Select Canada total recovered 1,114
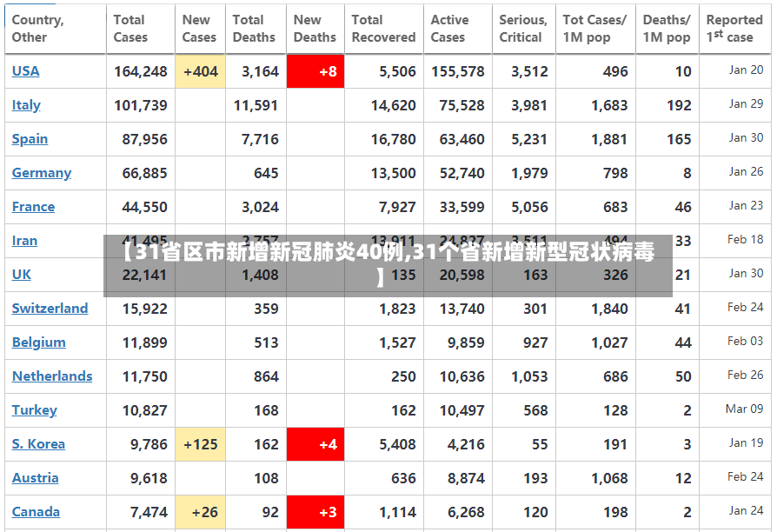This screenshot has width=777, height=532. [x=397, y=512]
